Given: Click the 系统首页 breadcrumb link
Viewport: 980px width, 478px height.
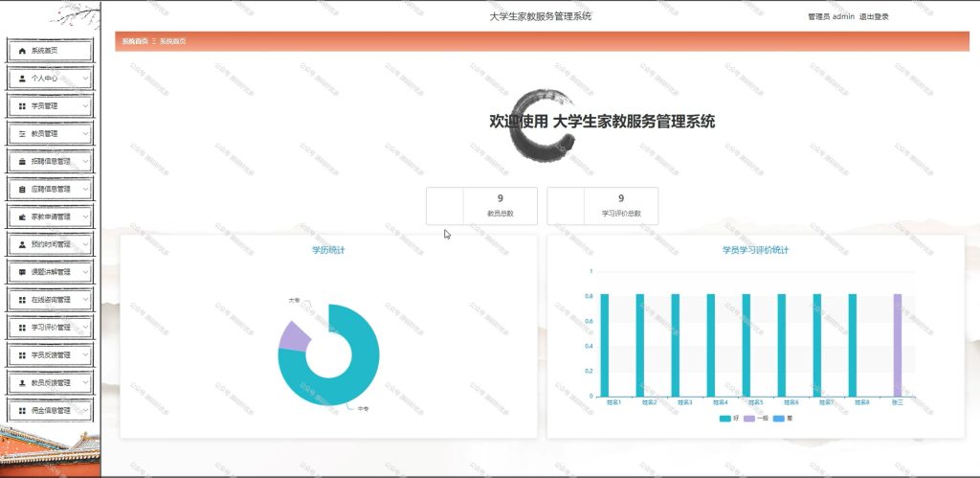Looking at the screenshot, I should (x=134, y=41).
